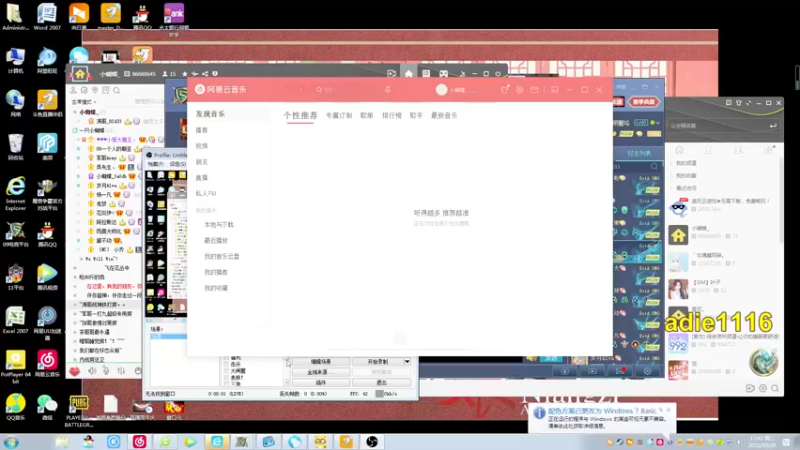The image size is (800, 450).
Task: Collapse the 一只小蝴蝶 sub-channel in YY tree
Action: click(x=75, y=130)
